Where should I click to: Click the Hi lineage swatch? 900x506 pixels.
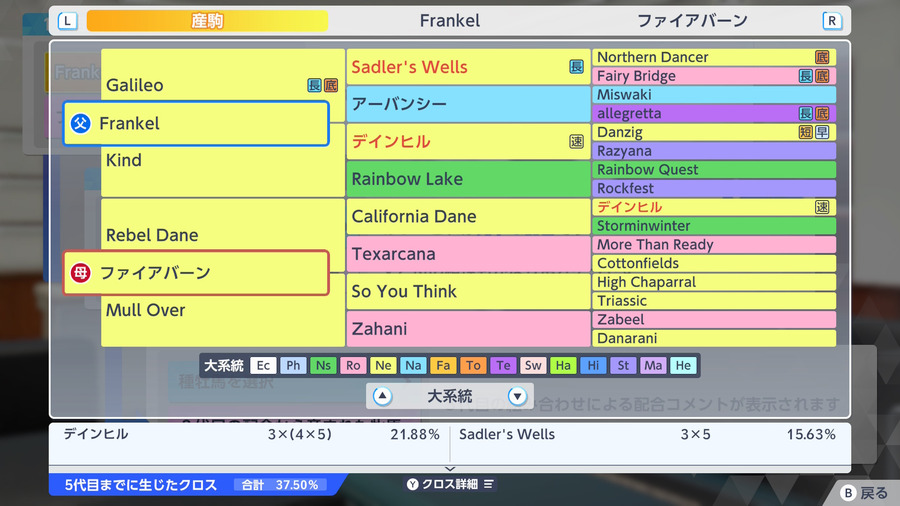click(x=593, y=365)
